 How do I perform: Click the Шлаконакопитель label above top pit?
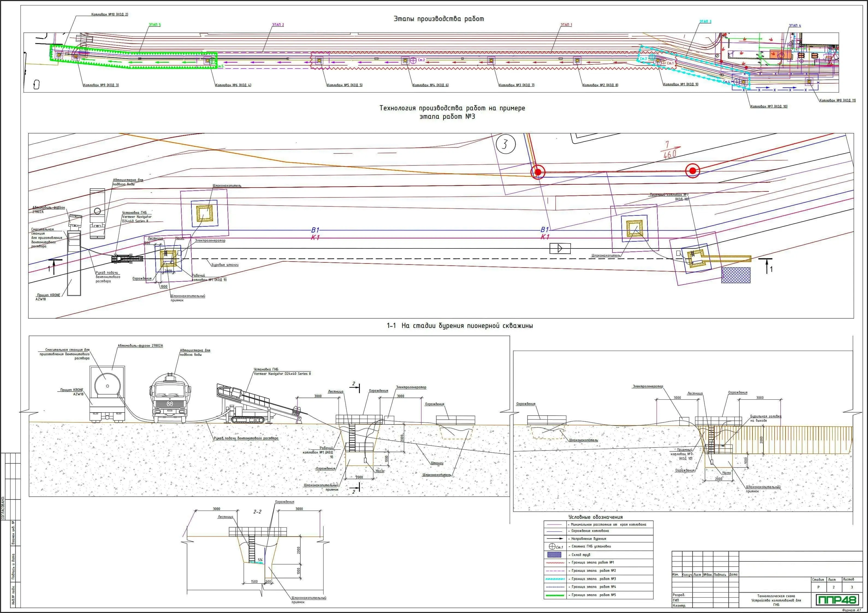pos(227,186)
